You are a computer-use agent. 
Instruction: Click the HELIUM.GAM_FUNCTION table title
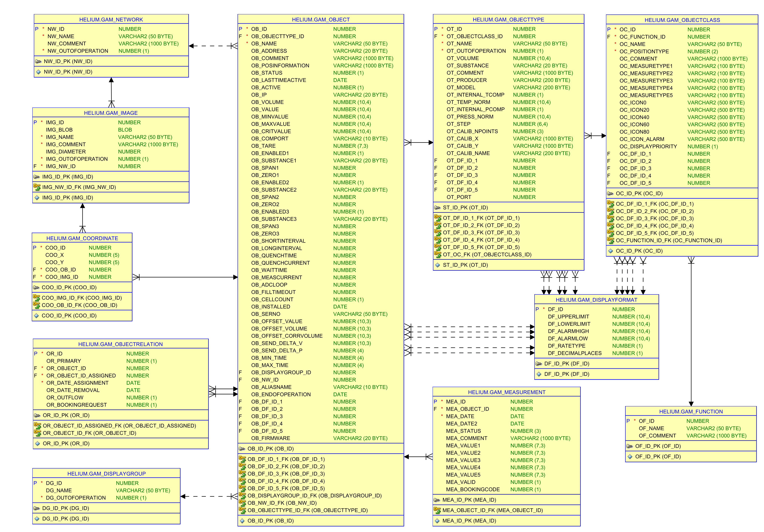[x=691, y=412]
